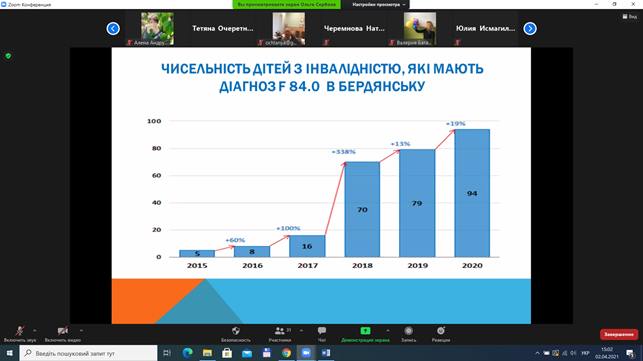Select Тетяна Очеретн... participant tile

[x=223, y=28]
